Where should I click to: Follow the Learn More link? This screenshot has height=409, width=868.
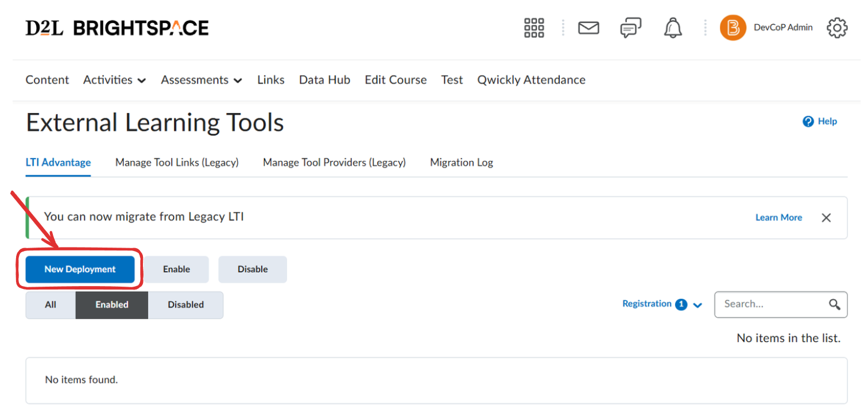[778, 218]
